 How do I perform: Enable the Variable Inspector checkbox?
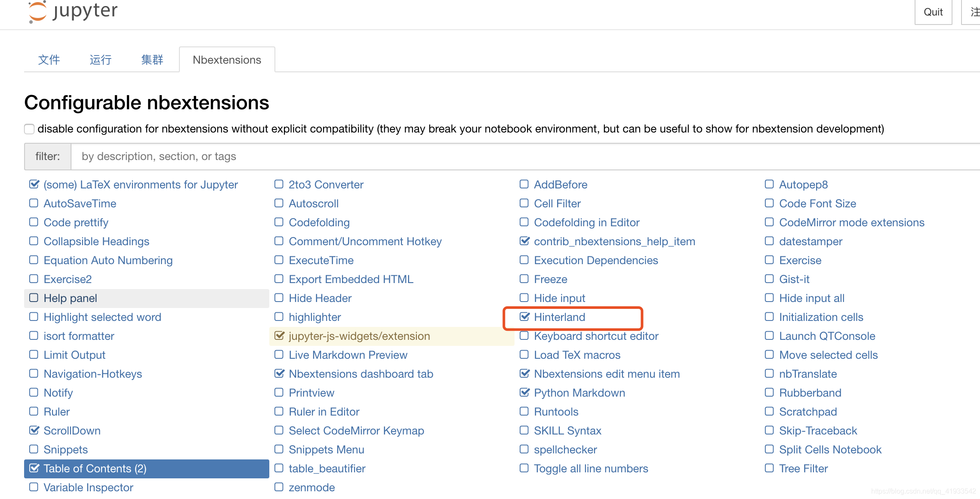(34, 487)
